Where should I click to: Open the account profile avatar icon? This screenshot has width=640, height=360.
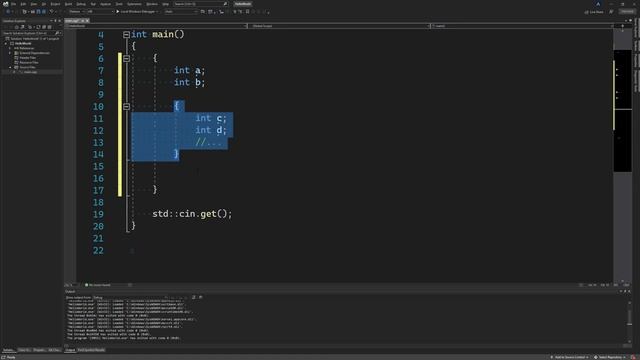coord(598,4)
